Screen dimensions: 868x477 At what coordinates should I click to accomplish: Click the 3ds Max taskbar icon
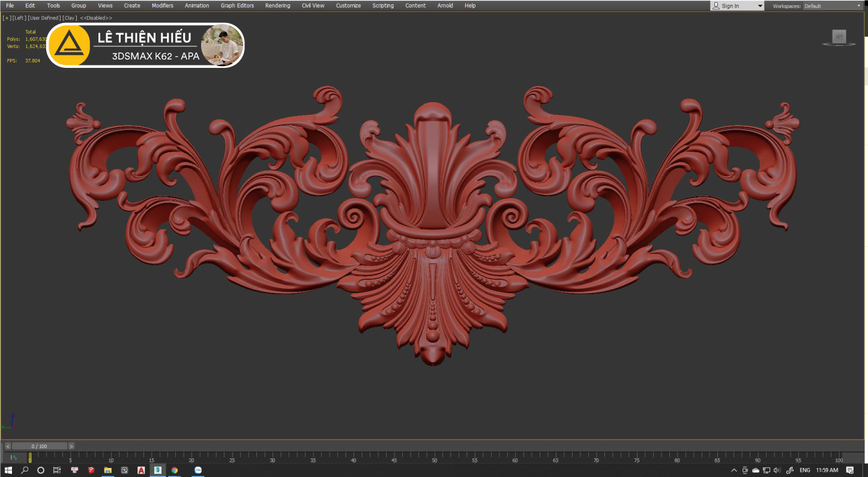[x=157, y=470]
